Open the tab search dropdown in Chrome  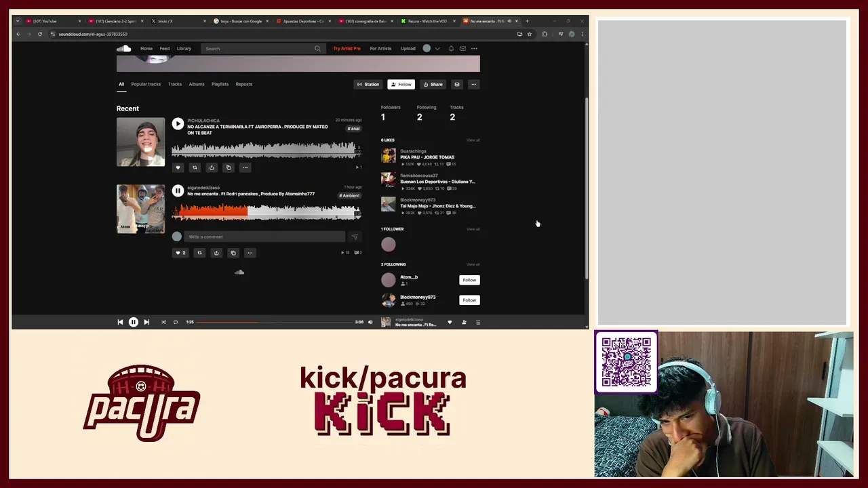[18, 21]
